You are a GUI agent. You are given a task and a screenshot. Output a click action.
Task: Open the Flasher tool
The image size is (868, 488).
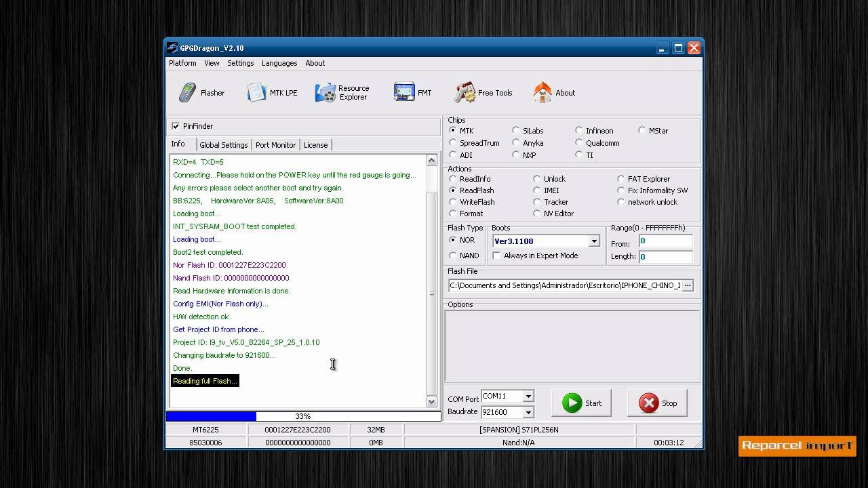[x=201, y=93]
